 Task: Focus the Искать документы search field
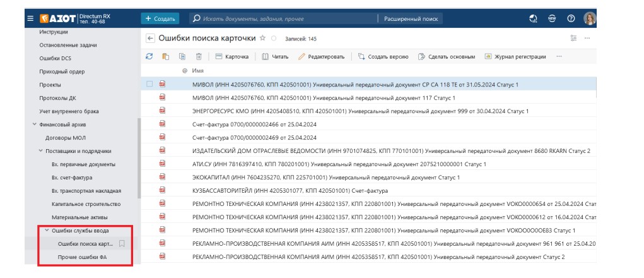tap(283, 18)
